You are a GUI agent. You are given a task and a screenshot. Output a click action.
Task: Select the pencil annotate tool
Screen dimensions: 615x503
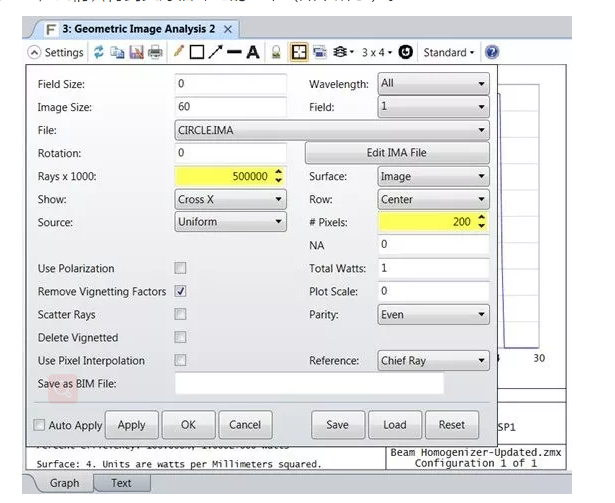179,51
